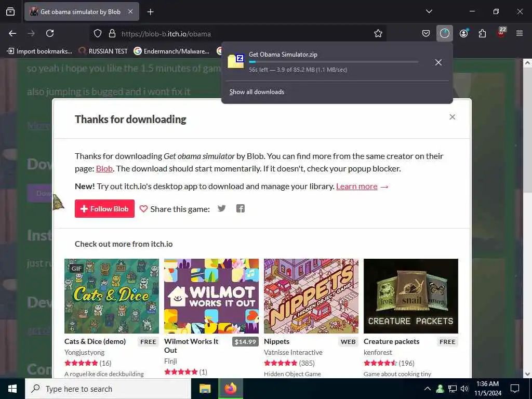
Task: Click the $14.99 price tag
Action: [245, 342]
